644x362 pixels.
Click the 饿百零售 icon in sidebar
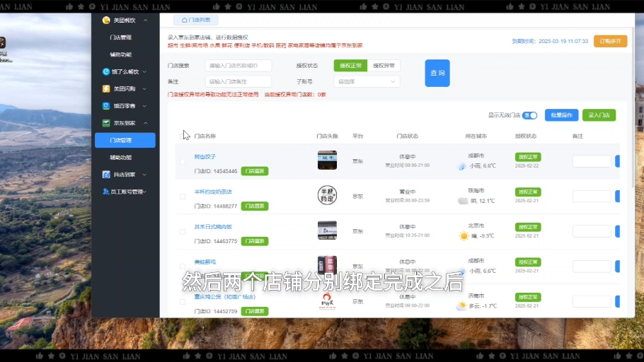click(106, 106)
